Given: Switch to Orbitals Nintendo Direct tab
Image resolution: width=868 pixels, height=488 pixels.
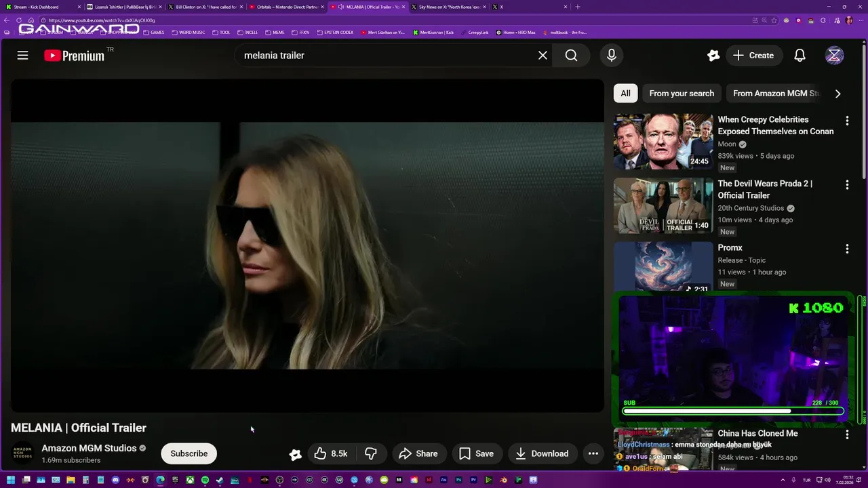Looking at the screenshot, I should [x=286, y=7].
